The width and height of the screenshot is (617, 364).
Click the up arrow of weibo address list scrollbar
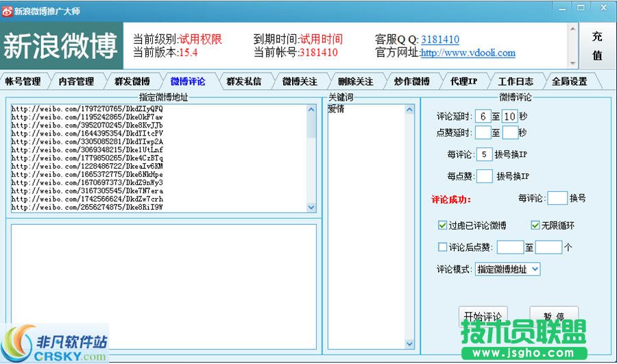[311, 110]
